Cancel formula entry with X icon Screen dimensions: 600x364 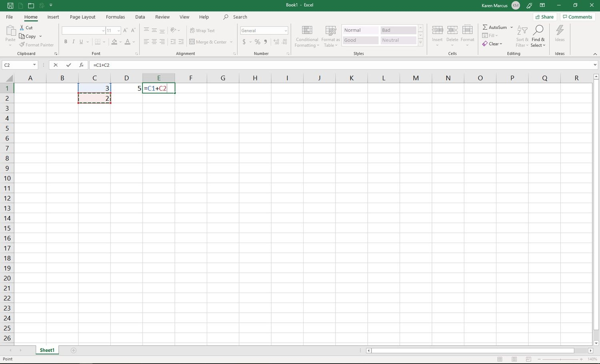(x=56, y=65)
